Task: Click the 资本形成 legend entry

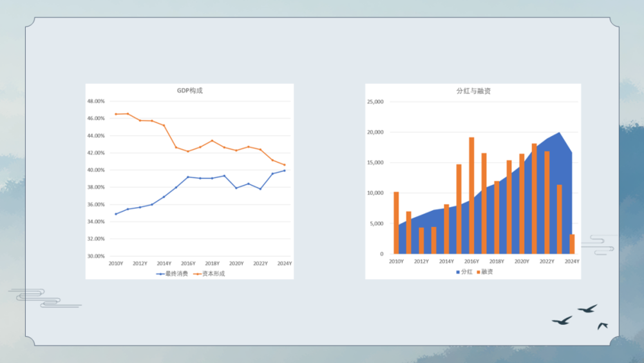Action: 209,273
